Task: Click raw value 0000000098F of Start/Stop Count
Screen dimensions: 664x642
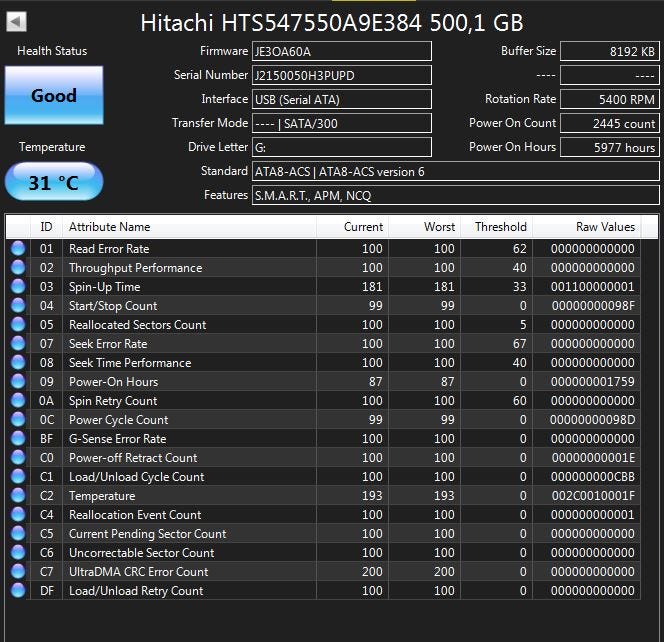Action: (x=593, y=306)
